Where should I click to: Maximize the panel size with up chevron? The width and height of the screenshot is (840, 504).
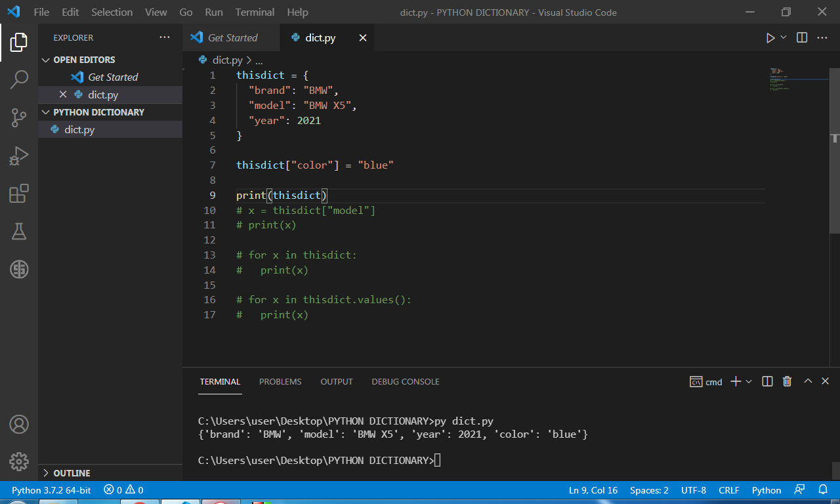point(808,381)
